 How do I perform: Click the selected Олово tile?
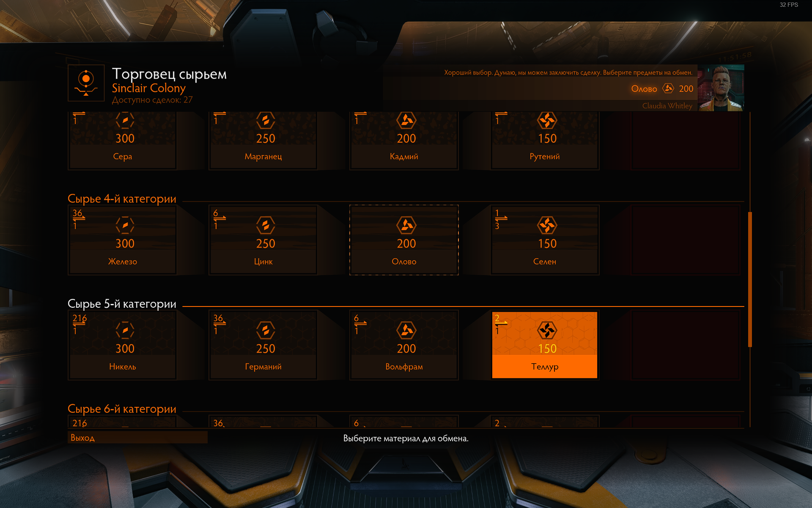pos(404,240)
